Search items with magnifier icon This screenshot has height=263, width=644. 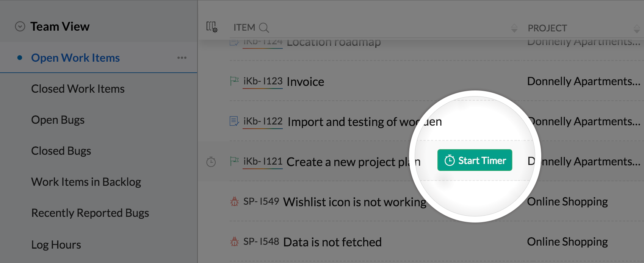pos(264,28)
